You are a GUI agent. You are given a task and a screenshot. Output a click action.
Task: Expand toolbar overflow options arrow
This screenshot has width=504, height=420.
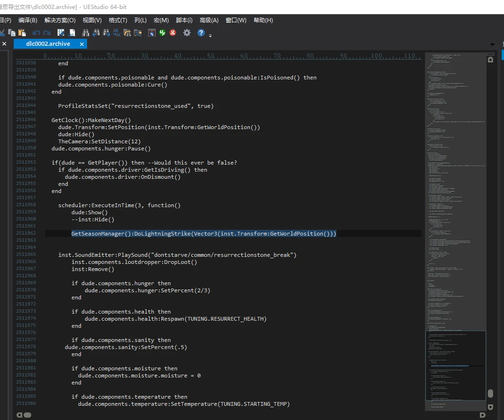click(x=210, y=35)
